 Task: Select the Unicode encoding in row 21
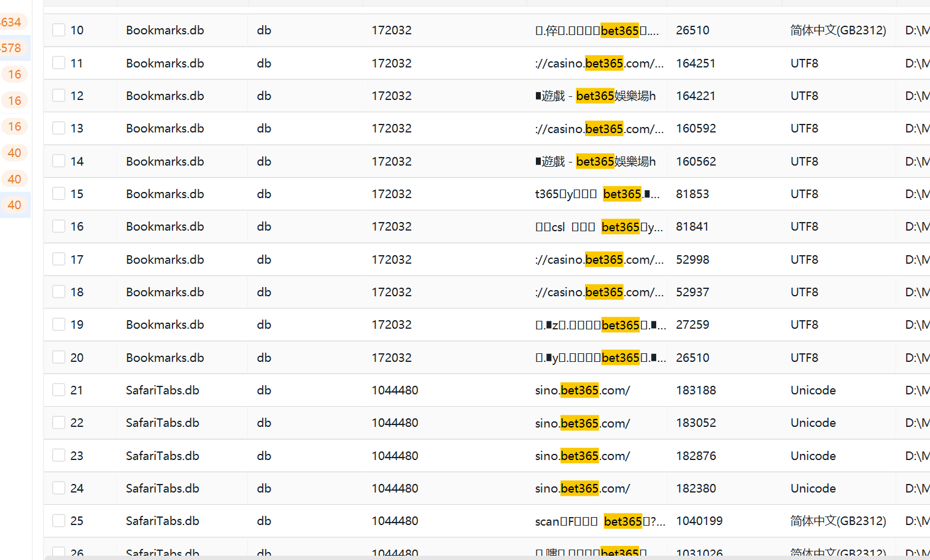pos(813,390)
